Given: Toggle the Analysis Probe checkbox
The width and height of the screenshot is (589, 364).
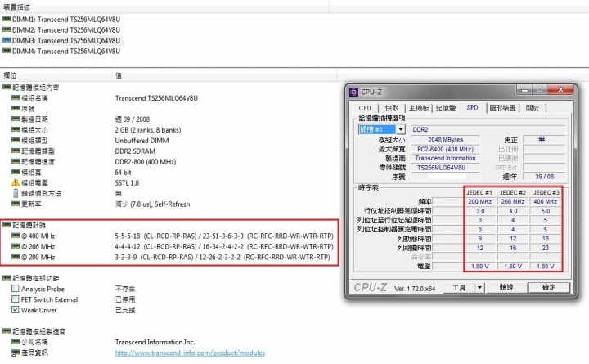Looking at the screenshot, I should click(15, 289).
